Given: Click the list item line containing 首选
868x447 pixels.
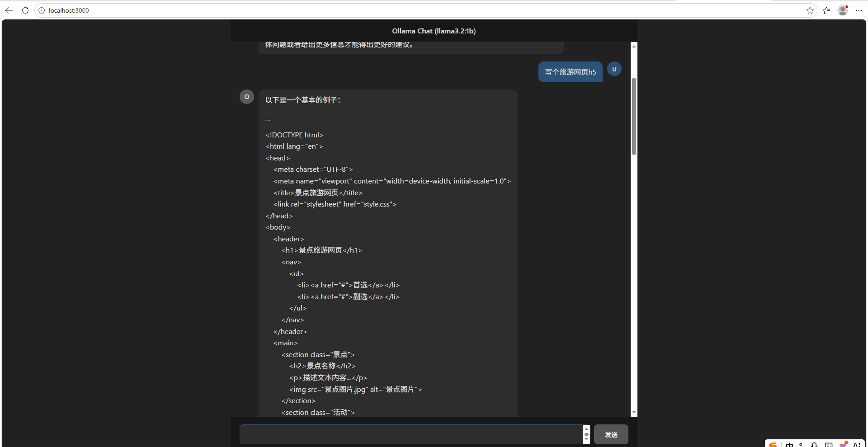Looking at the screenshot, I should [x=349, y=285].
